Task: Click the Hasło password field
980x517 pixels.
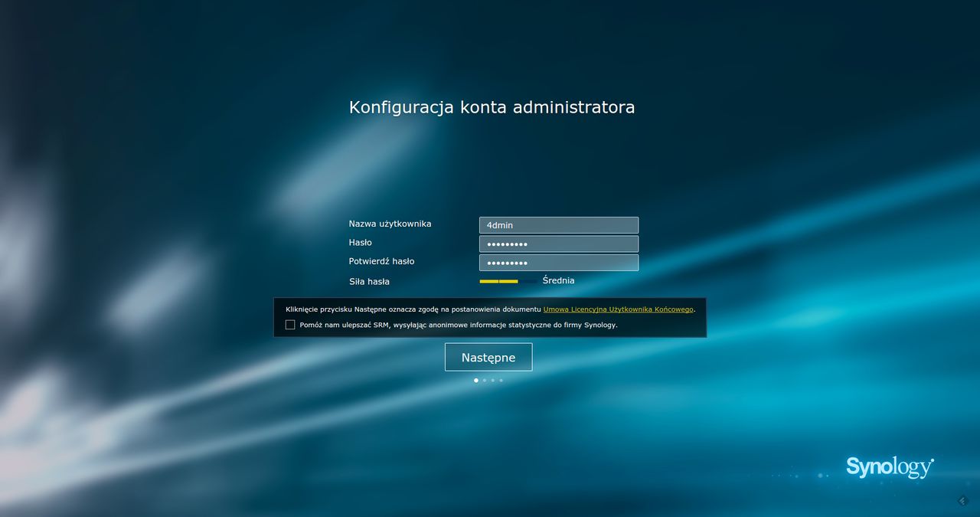Action: click(559, 244)
